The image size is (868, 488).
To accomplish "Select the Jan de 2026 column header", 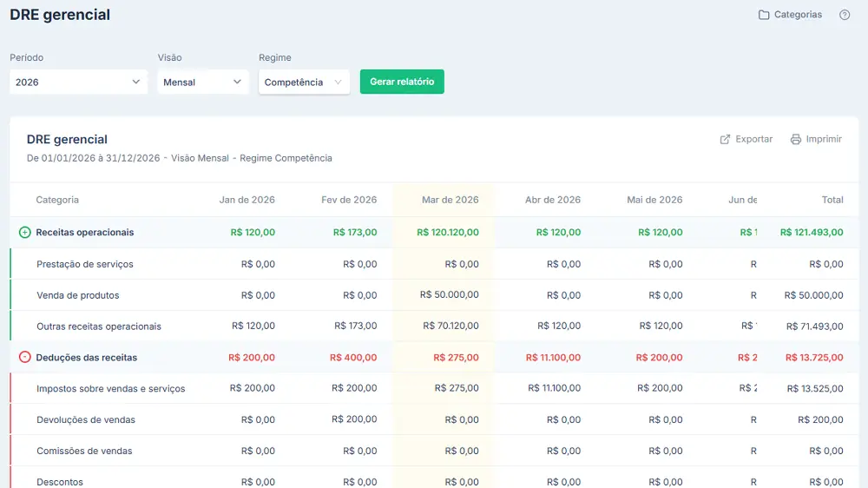I will click(247, 200).
